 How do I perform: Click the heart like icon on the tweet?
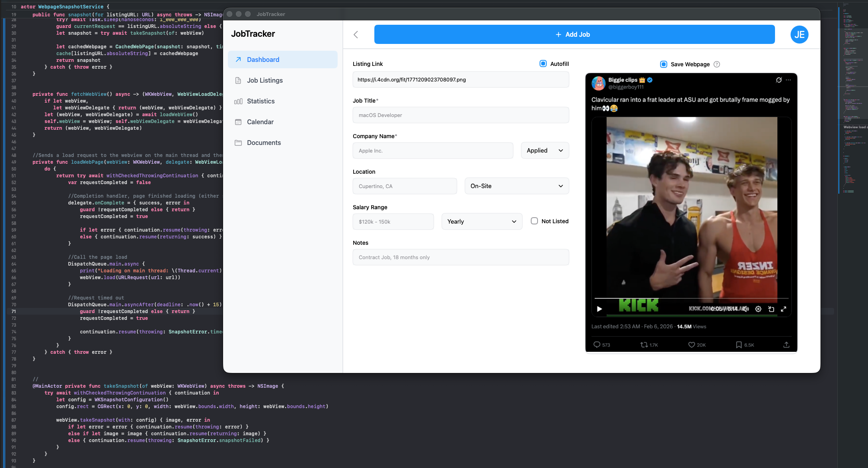[x=692, y=345]
